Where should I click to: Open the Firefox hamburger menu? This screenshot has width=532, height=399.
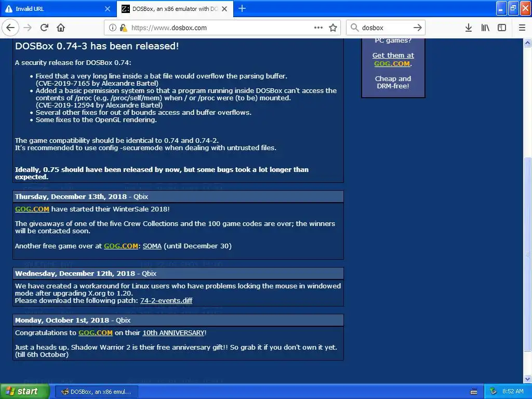[x=522, y=28]
